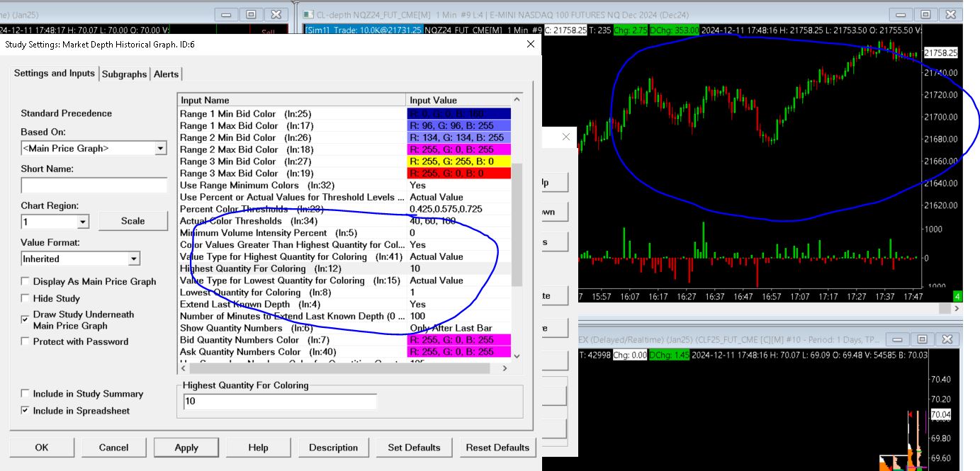The width and height of the screenshot is (980, 471).
Task: Pick Range 1 Max Bid Color swatch
Action: coord(459,125)
